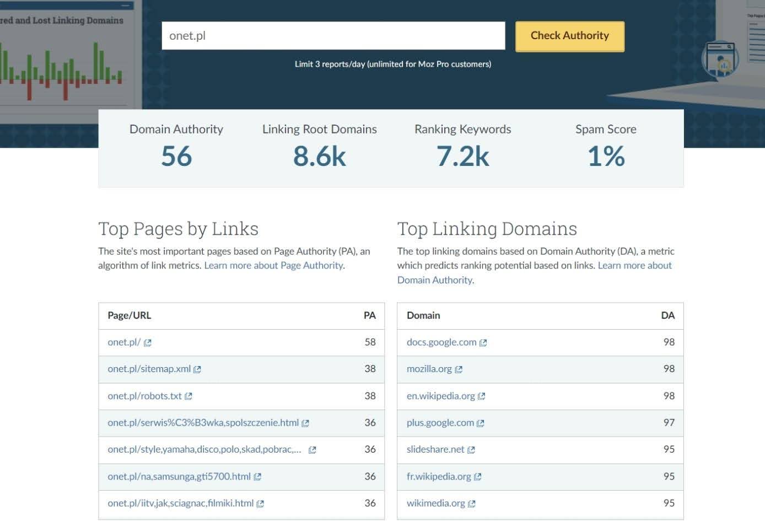This screenshot has width=765, height=532.
Task: Click external link icon beside onet.pl/sitemap.xml
Action: coord(197,369)
